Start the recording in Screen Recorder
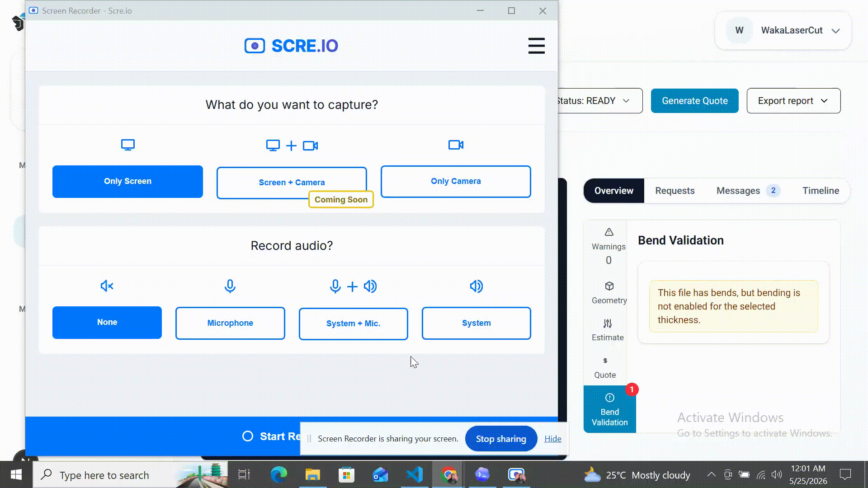868x488 pixels. 271,436
